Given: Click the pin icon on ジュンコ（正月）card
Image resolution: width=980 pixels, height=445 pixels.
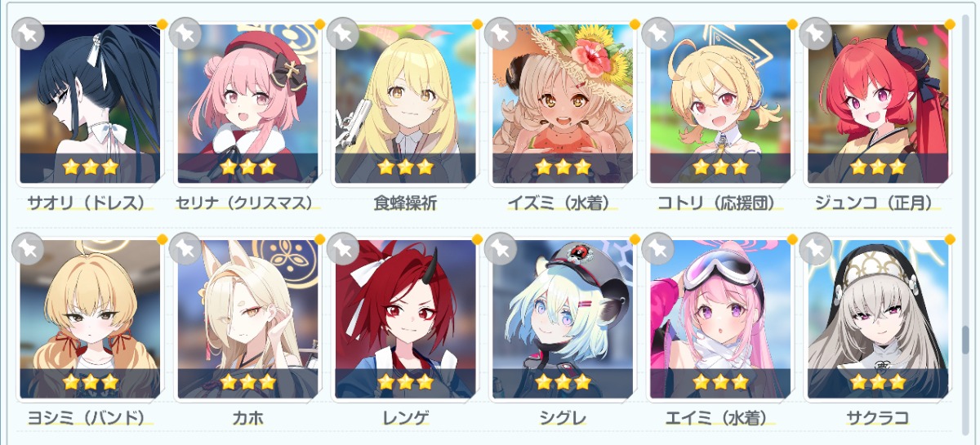Looking at the screenshot, I should 815,33.
